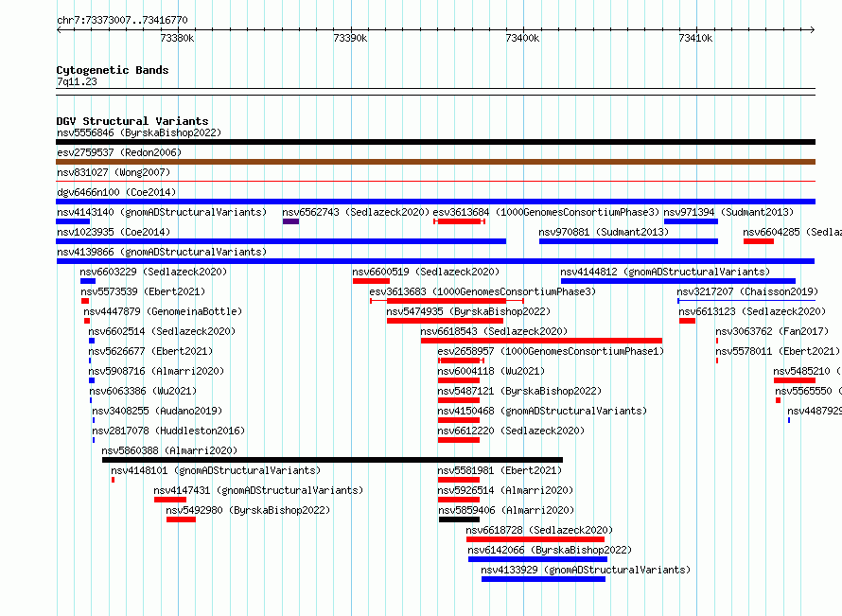
Task: Open nsv3408255 (Audano2019) label
Action: (x=157, y=411)
